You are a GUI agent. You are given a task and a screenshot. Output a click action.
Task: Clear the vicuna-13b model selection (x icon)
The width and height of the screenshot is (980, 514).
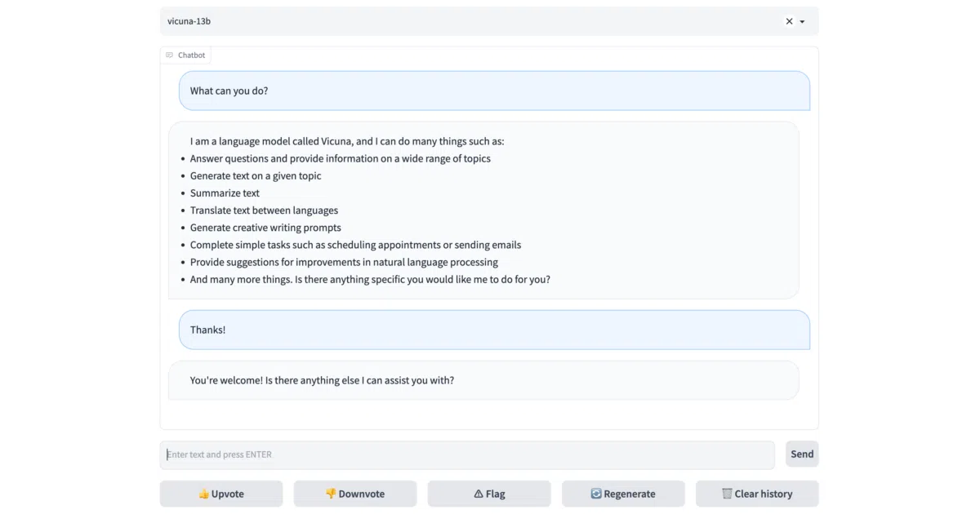(x=789, y=21)
